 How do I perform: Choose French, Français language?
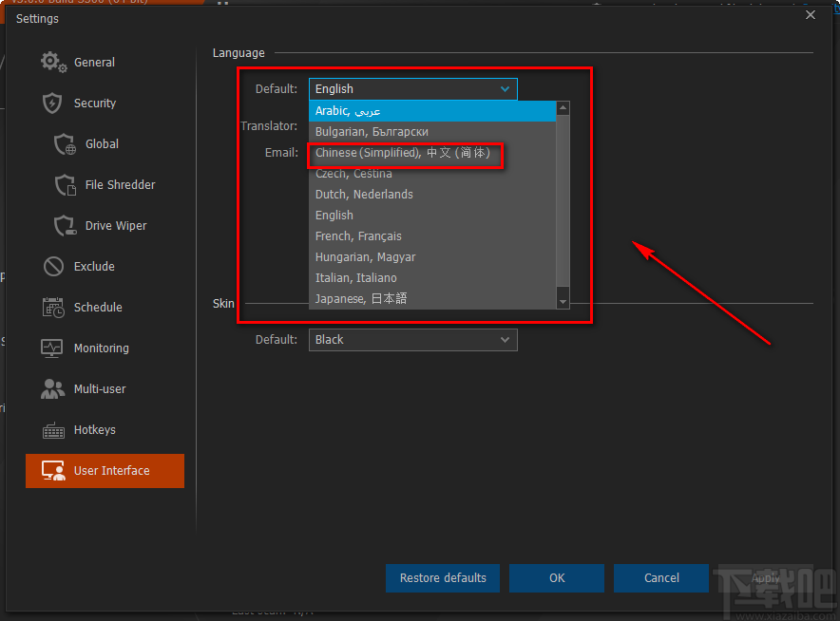(x=432, y=236)
